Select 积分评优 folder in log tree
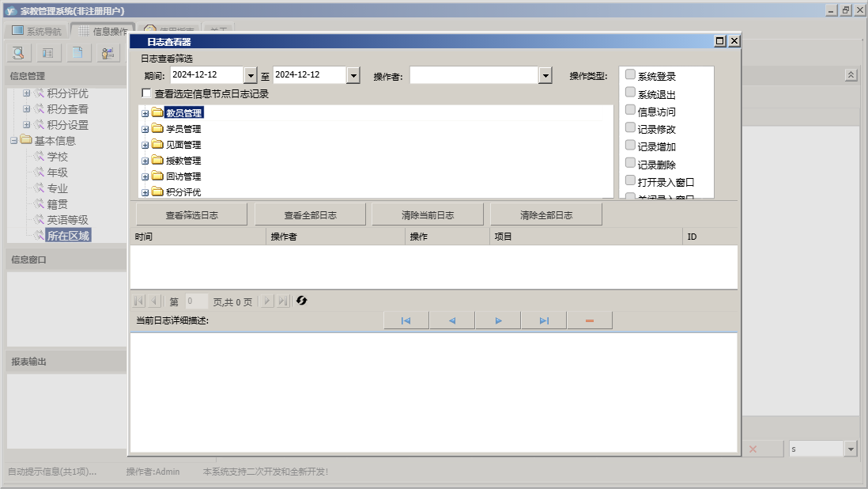This screenshot has height=489, width=868. [x=183, y=192]
